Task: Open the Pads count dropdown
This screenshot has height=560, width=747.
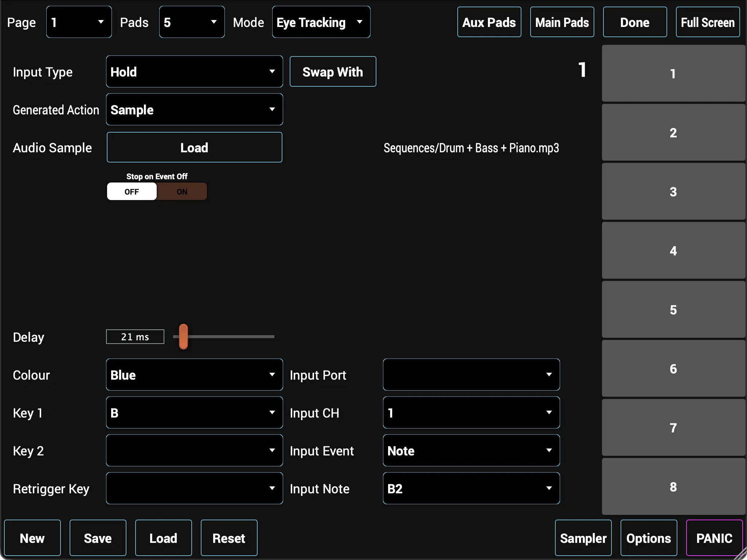Action: (192, 22)
